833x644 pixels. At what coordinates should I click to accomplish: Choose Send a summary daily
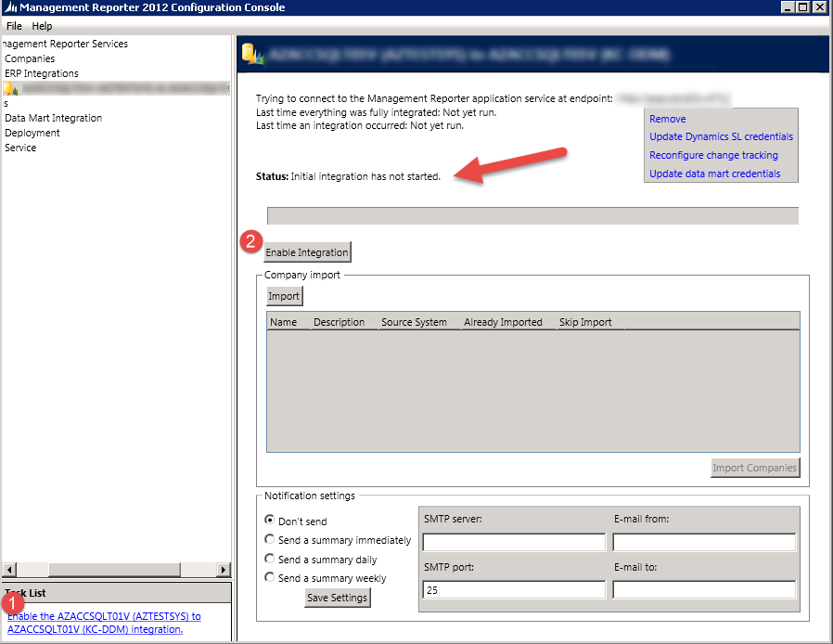[x=270, y=559]
